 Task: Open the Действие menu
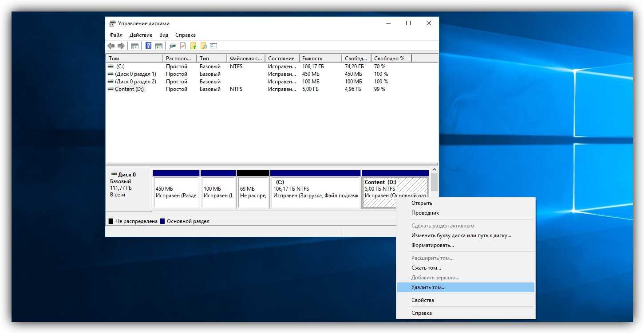tap(141, 35)
